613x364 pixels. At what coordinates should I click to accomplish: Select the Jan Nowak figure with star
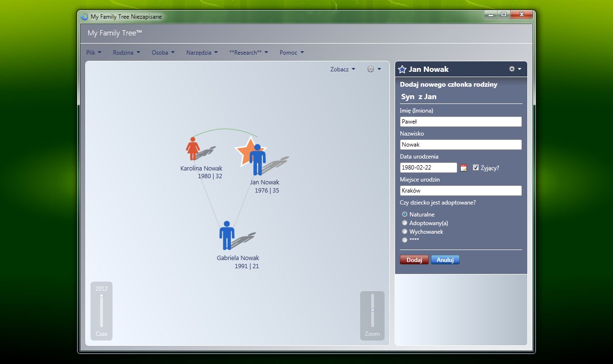coord(257,159)
